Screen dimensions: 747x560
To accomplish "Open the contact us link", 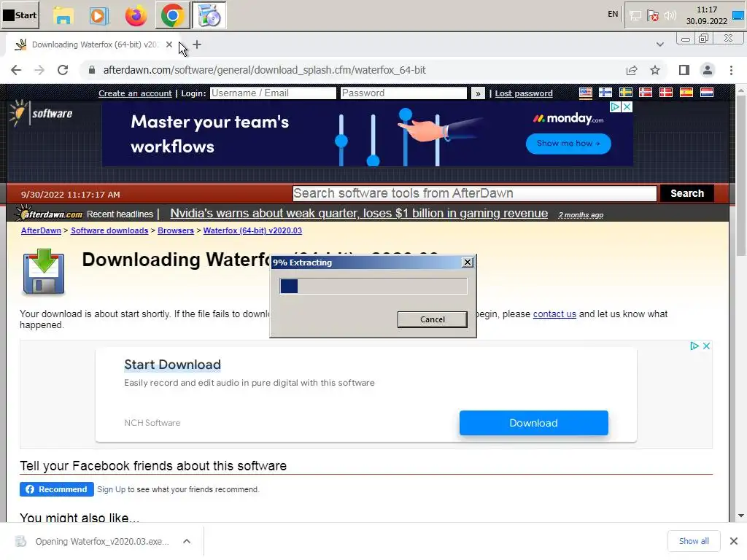I will tap(554, 314).
